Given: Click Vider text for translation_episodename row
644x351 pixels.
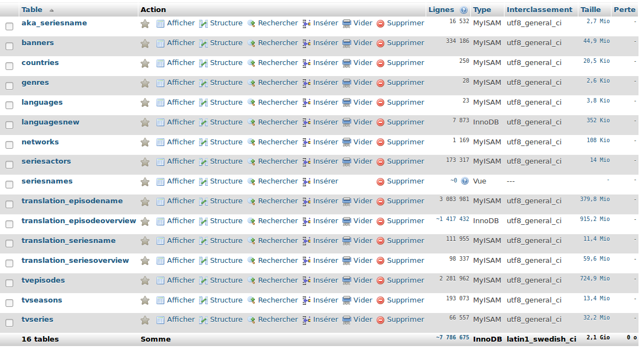Looking at the screenshot, I should point(363,201).
